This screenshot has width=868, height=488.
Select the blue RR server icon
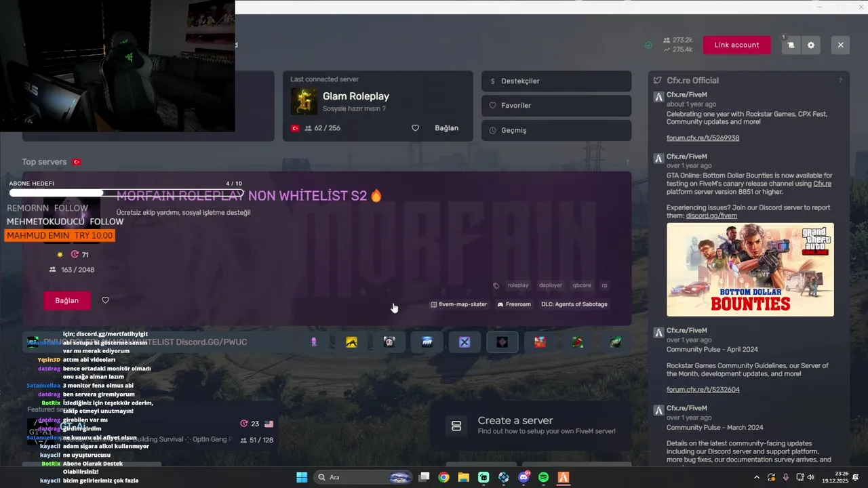(427, 342)
